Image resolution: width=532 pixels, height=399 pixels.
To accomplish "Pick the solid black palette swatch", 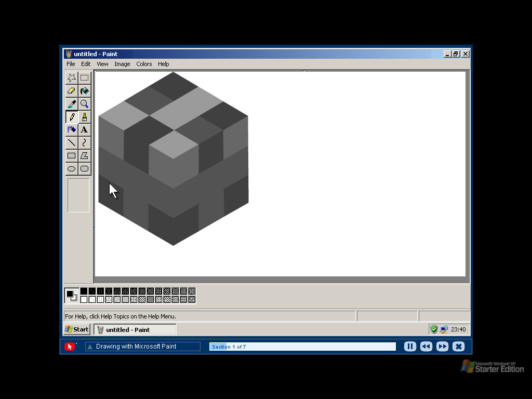I will (x=84, y=291).
